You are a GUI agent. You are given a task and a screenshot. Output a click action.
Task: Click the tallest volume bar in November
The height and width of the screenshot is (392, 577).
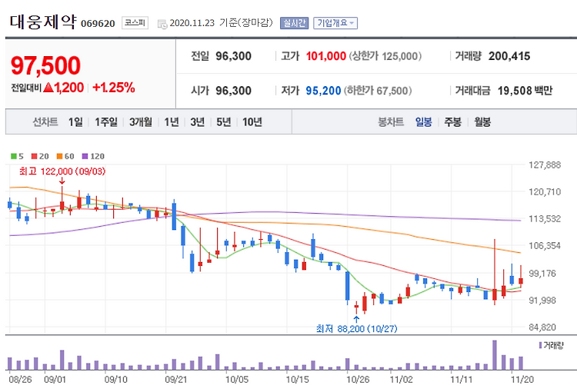(x=495, y=355)
